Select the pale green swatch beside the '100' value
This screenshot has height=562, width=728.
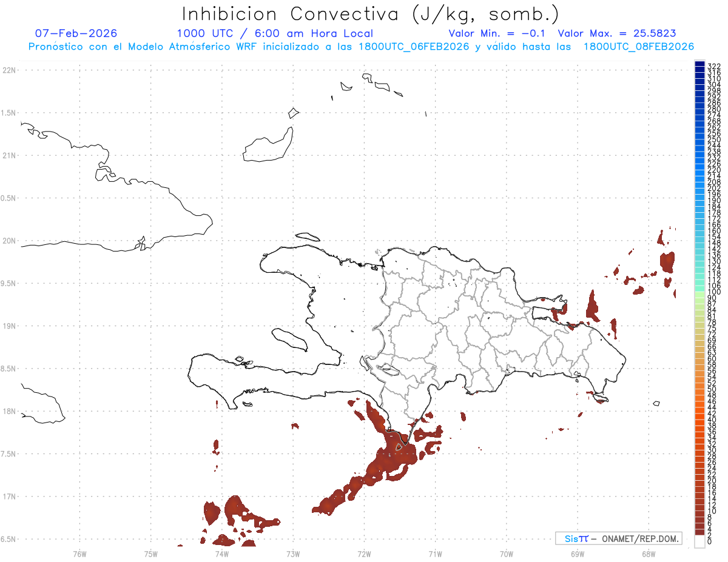point(699,293)
